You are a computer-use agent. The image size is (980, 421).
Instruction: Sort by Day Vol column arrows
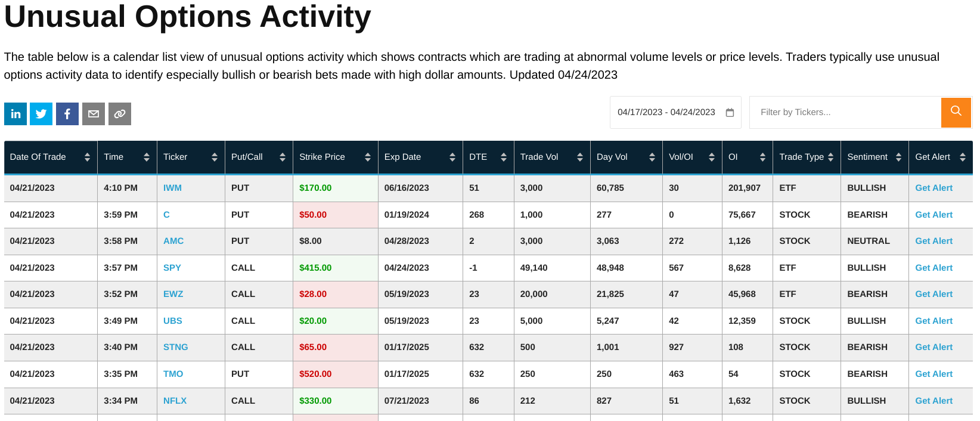point(652,157)
